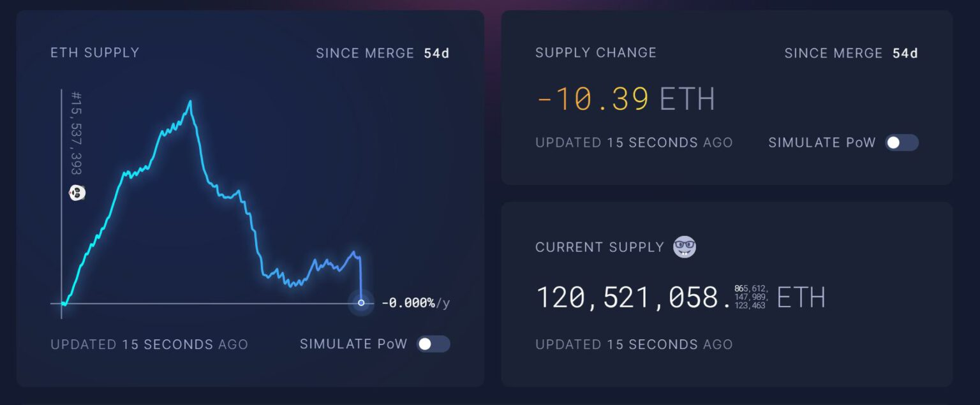Click the highest peak of the supply chart line

coord(190,102)
